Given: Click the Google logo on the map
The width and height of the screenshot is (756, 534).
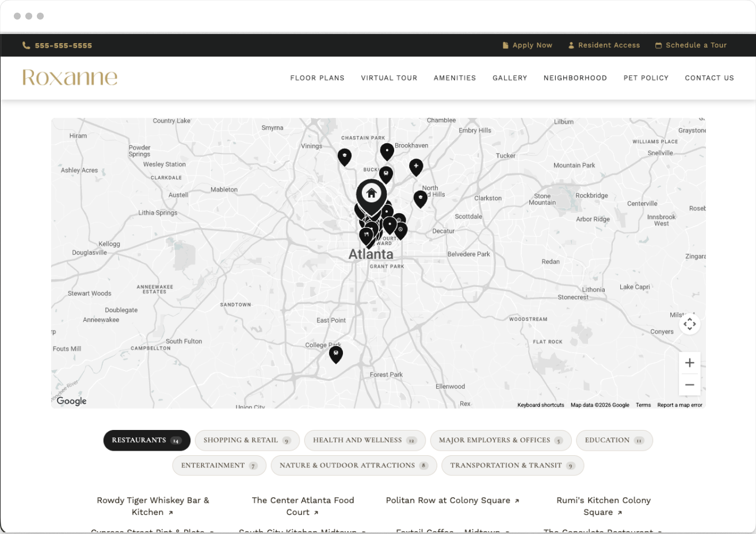Looking at the screenshot, I should click(x=71, y=401).
